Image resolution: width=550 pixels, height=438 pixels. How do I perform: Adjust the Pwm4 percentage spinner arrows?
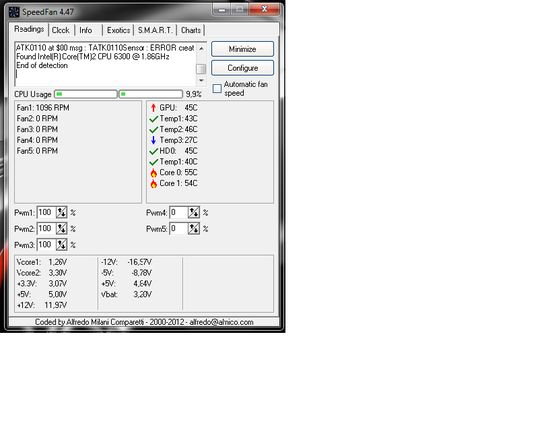pos(194,213)
